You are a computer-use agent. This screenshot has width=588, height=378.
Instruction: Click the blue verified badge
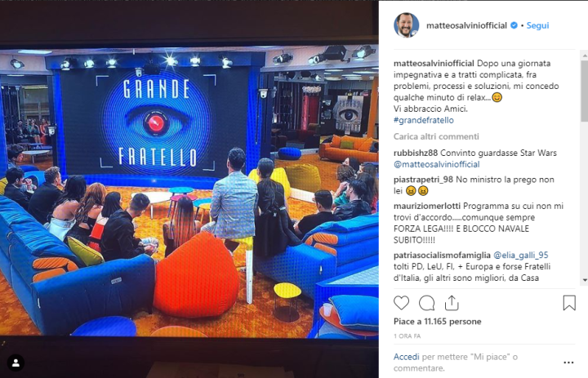(514, 25)
